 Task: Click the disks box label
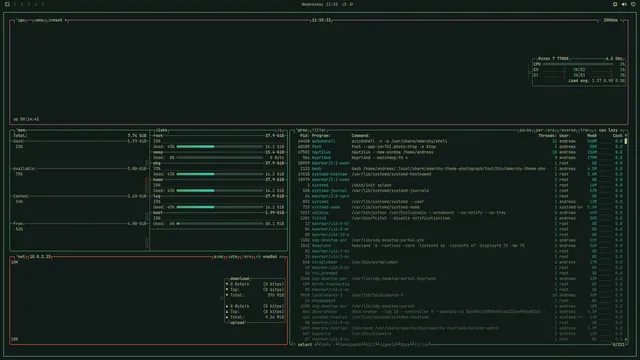pos(162,130)
